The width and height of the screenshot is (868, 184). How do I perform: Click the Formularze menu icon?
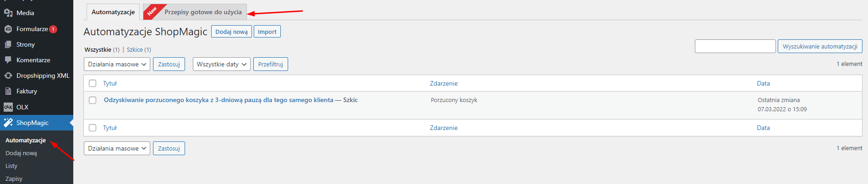click(x=8, y=29)
